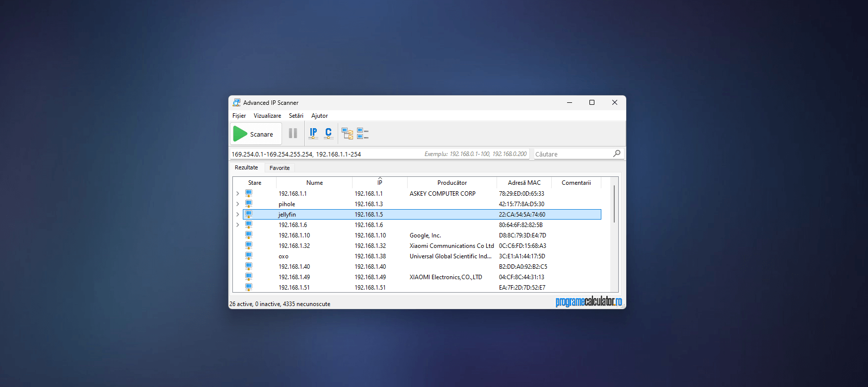Image resolution: width=868 pixels, height=387 pixels.
Task: Click the computer icon for pihole
Action: click(249, 204)
